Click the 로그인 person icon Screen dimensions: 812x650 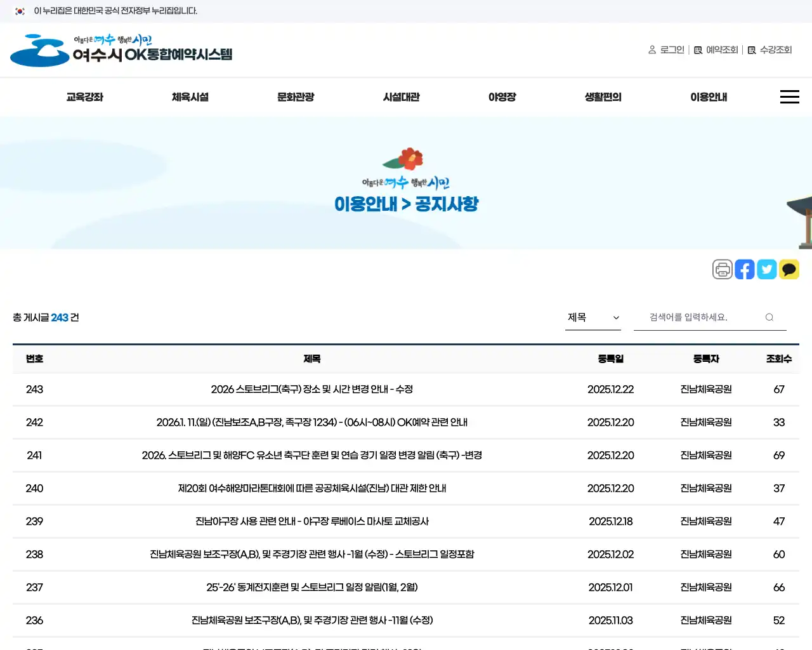652,50
